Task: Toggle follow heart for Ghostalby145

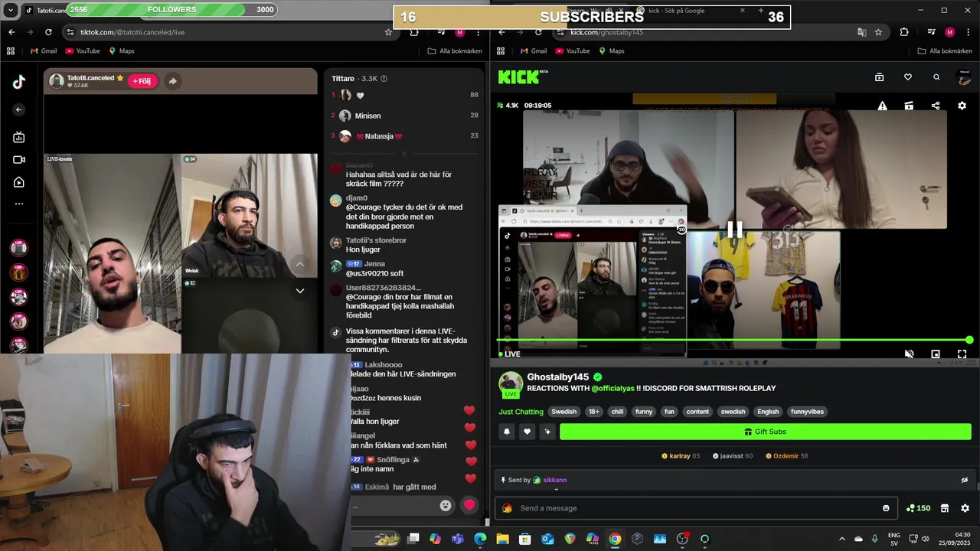Action: tap(527, 432)
